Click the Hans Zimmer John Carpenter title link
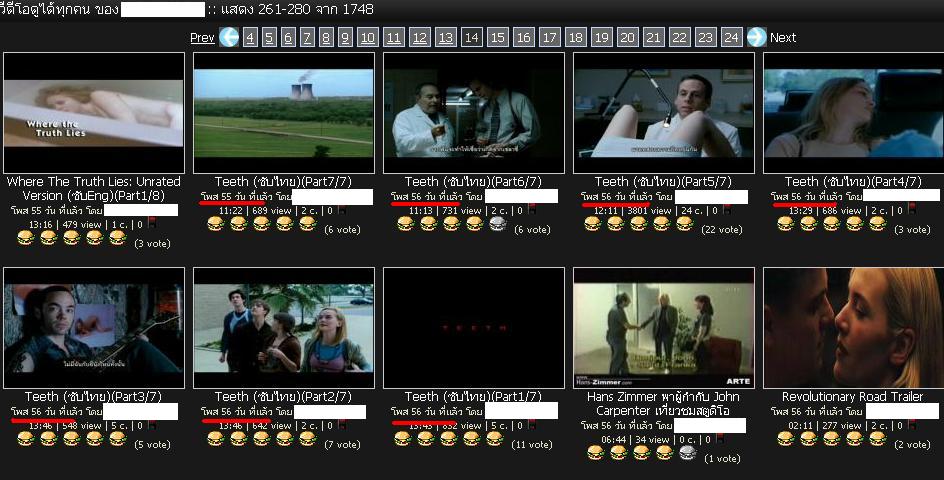 pyautogui.click(x=663, y=404)
